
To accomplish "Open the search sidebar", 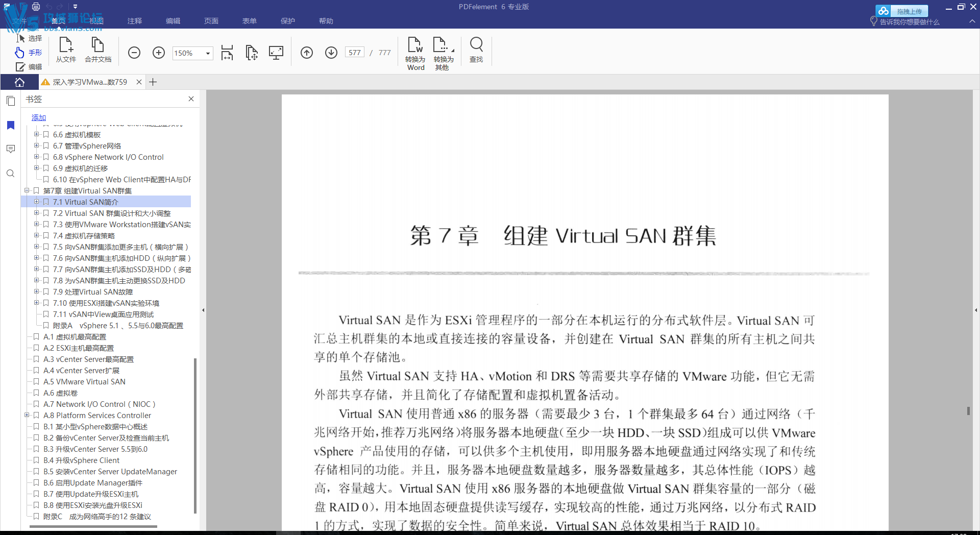I will pyautogui.click(x=11, y=174).
